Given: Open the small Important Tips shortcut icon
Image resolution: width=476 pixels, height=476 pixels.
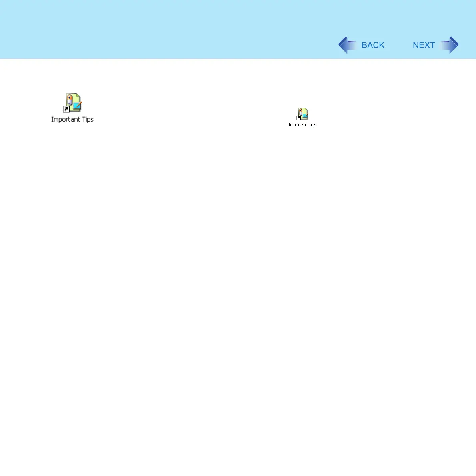Looking at the screenshot, I should (x=302, y=114).
